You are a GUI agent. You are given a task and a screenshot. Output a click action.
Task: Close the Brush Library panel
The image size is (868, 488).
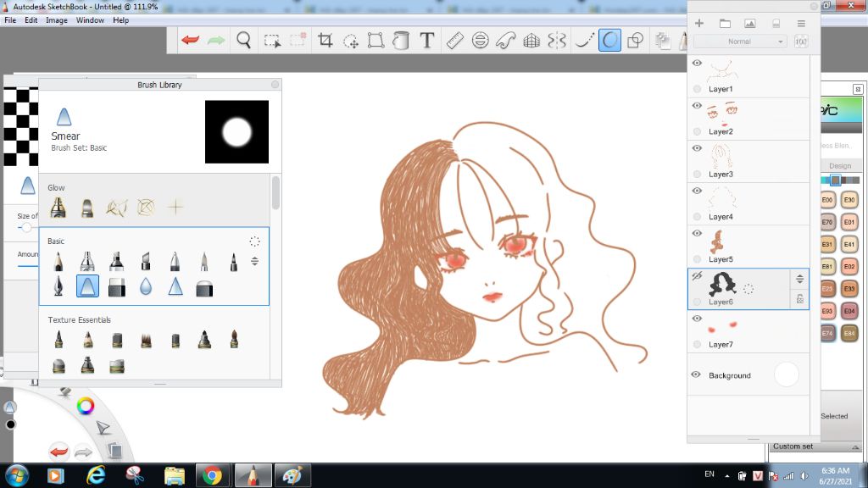275,85
